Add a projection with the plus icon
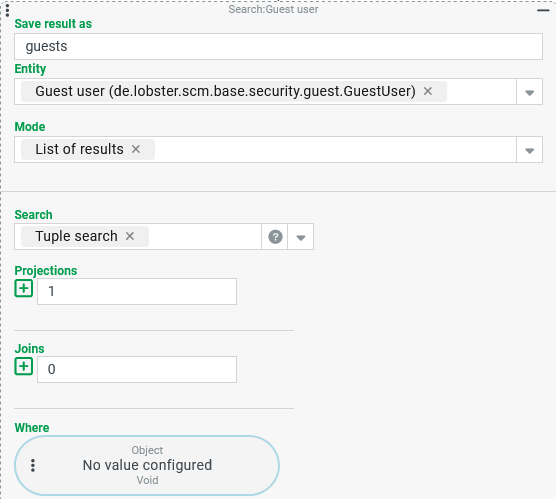Image resolution: width=556 pixels, height=499 pixels. 24,288
